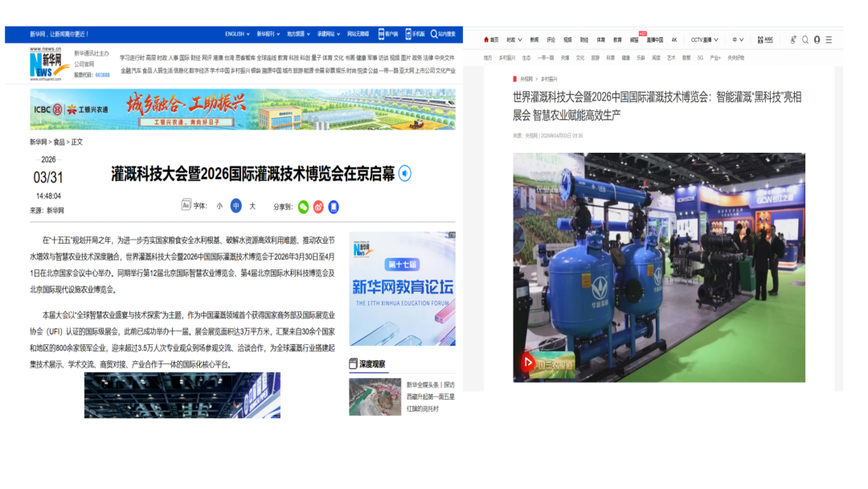Set Xinhua font size to large 大

tap(252, 206)
